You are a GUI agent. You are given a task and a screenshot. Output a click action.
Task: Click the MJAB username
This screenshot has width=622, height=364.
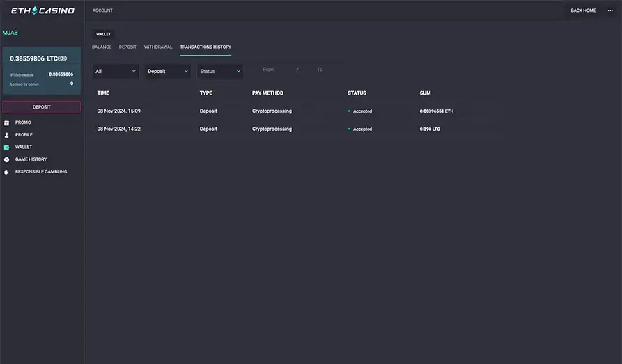[10, 33]
